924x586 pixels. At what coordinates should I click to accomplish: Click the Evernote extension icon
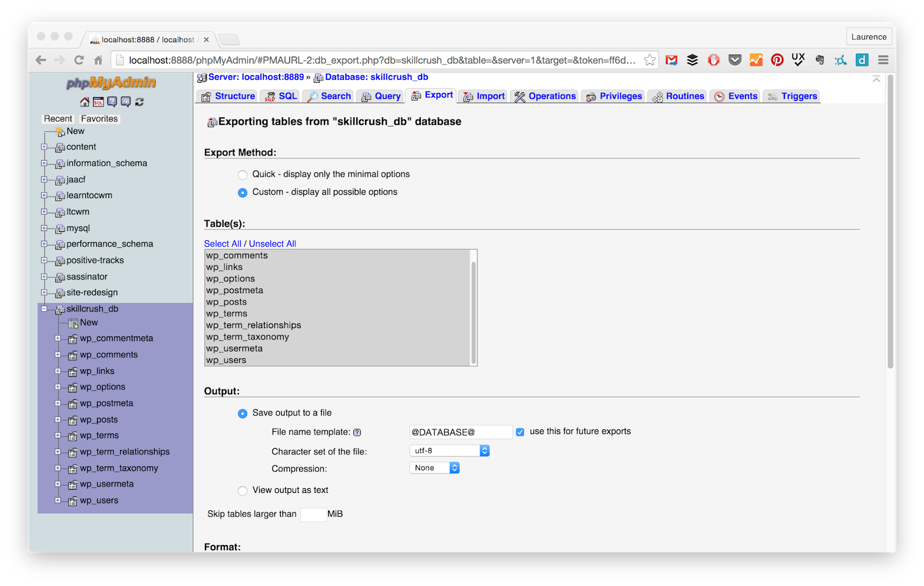pos(819,59)
